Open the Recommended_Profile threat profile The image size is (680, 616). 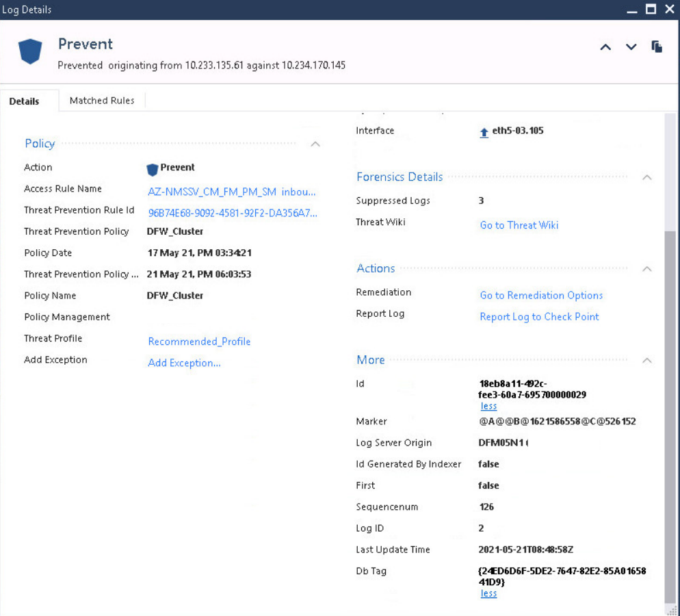pos(199,342)
